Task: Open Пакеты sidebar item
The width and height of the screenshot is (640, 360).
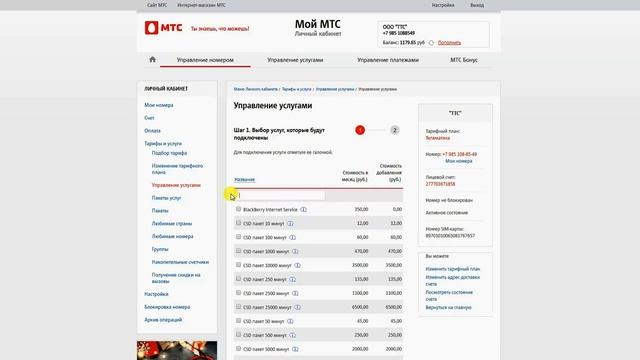Action: point(160,211)
